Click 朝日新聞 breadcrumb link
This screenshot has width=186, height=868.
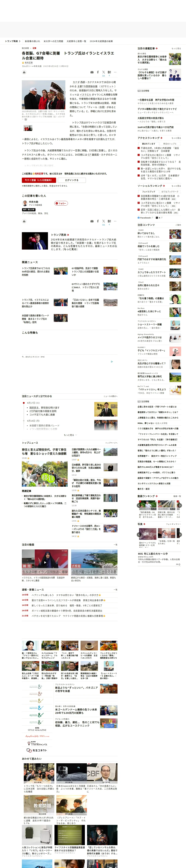(x=26, y=48)
